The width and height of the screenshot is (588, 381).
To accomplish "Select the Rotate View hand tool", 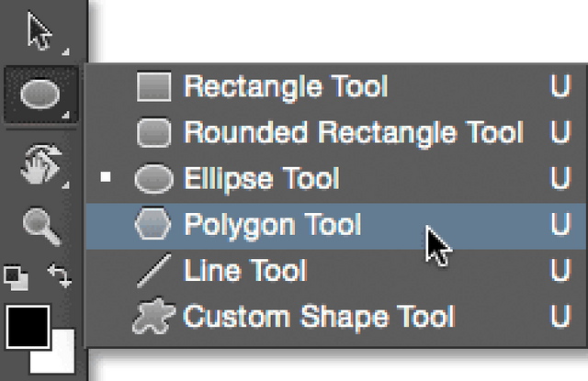I will click(x=41, y=163).
